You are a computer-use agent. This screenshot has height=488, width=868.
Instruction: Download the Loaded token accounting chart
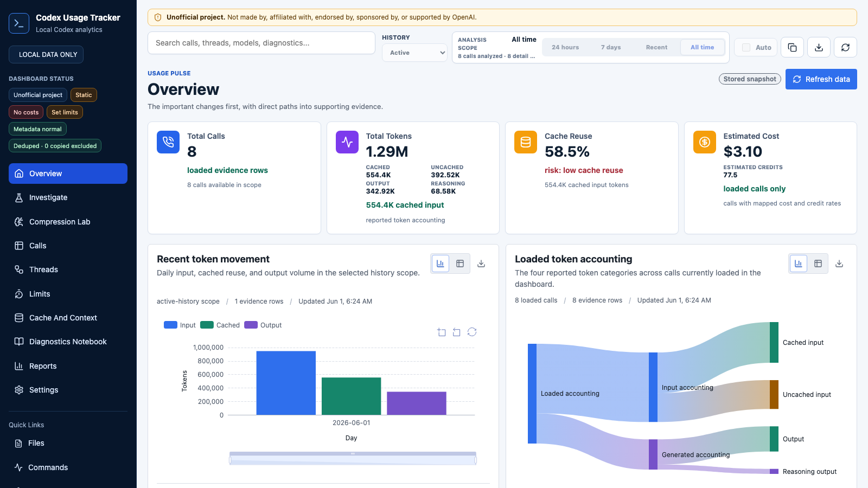839,264
